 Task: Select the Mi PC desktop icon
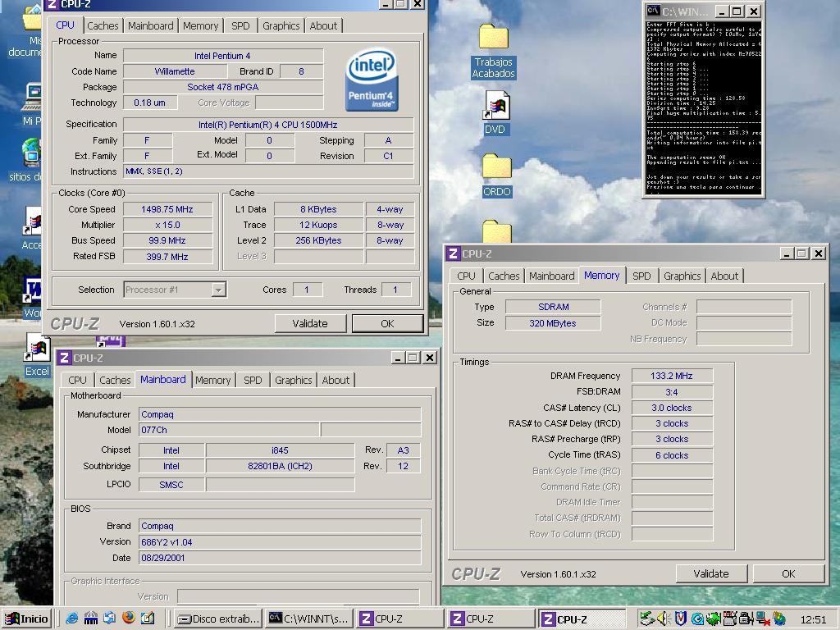(32, 104)
